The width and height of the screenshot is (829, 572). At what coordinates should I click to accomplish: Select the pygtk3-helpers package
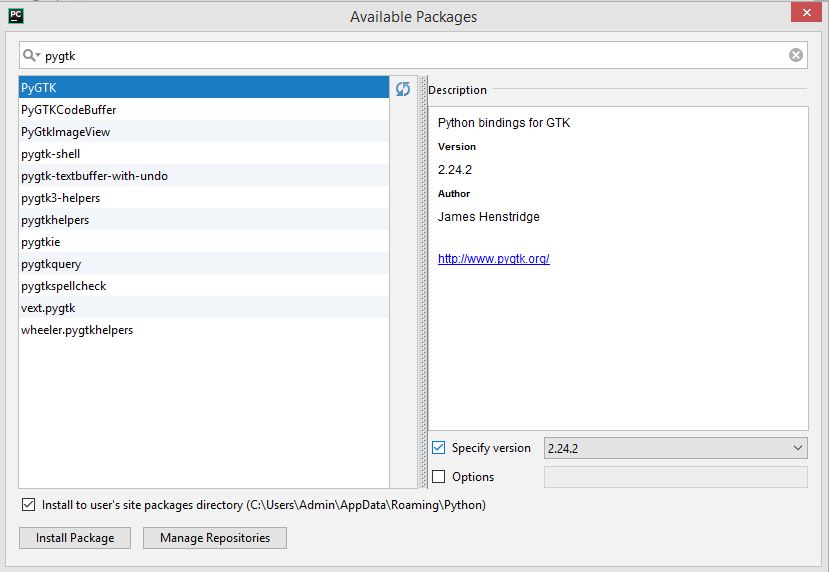(x=204, y=198)
